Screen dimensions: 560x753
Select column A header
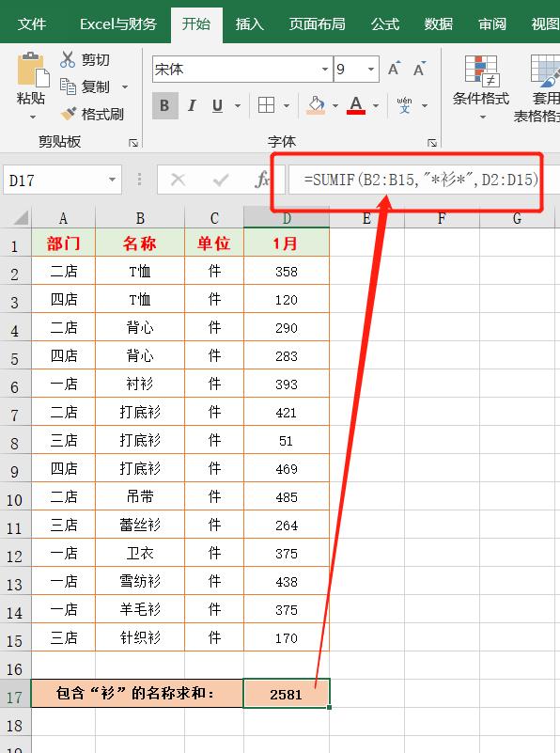63,218
